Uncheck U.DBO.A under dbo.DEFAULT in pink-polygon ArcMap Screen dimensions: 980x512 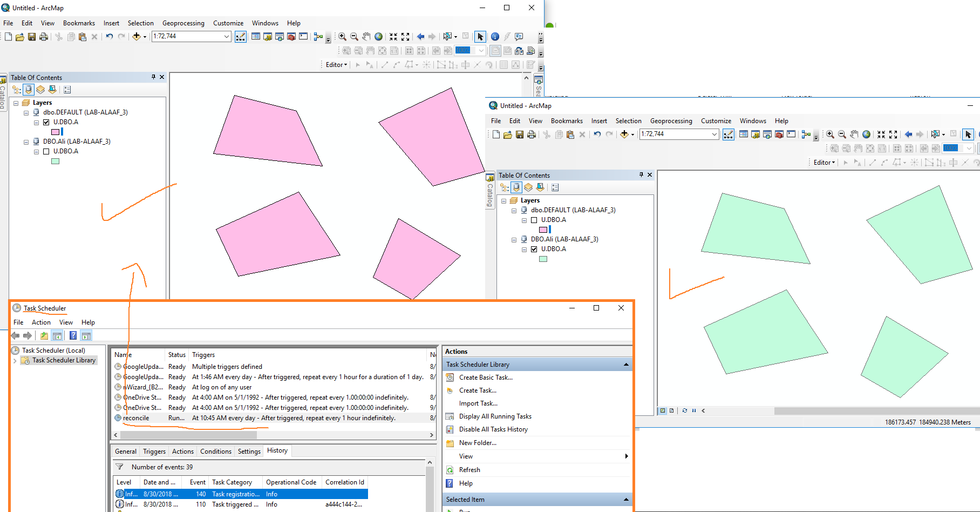(x=46, y=122)
